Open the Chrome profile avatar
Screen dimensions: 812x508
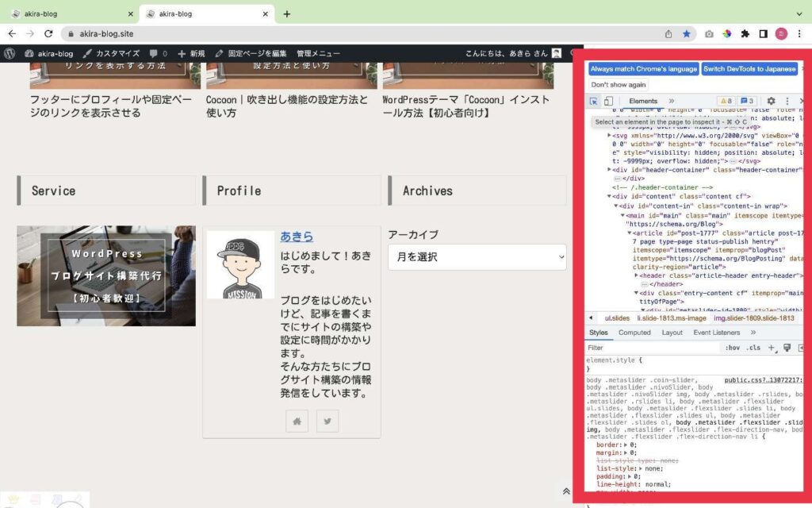pos(781,33)
